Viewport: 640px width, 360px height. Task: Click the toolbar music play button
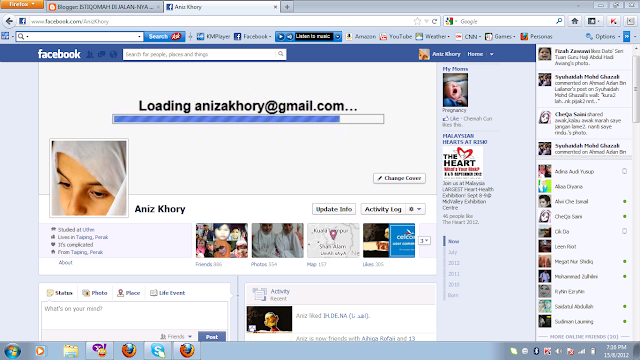pos(281,36)
